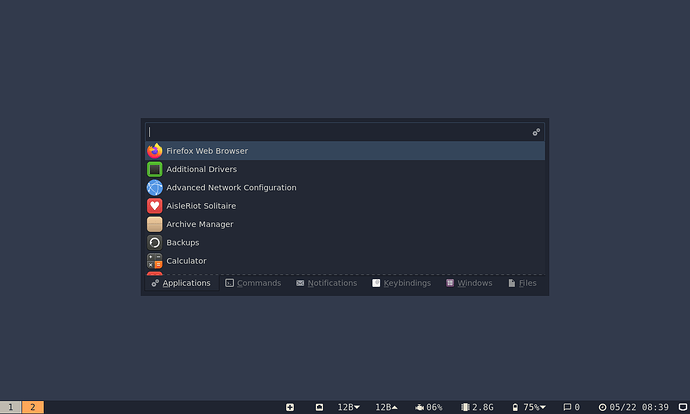Switch to workspace 2
Viewport: 690px width, 414px height.
(33, 407)
